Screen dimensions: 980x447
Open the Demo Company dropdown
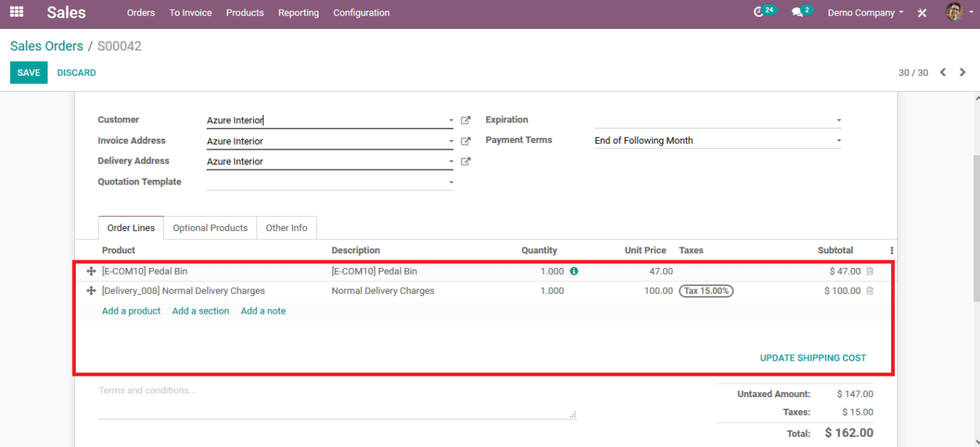point(864,12)
